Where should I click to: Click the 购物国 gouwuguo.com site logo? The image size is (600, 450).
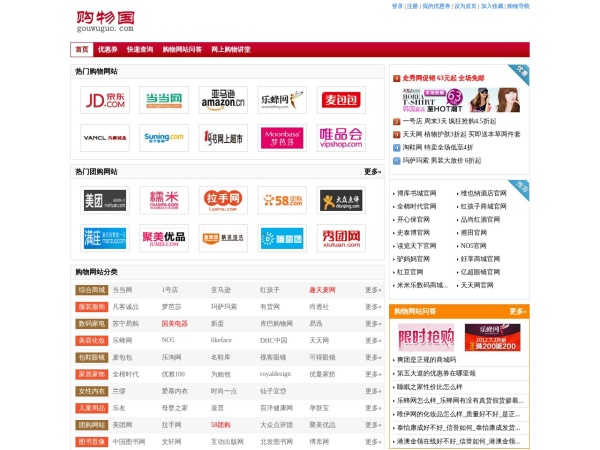tap(105, 21)
